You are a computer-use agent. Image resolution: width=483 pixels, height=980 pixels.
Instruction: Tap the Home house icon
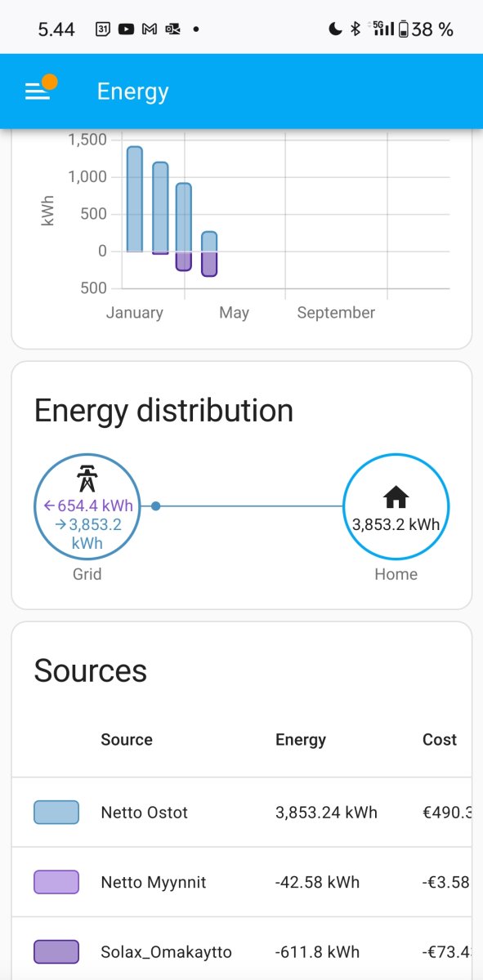pyautogui.click(x=396, y=497)
